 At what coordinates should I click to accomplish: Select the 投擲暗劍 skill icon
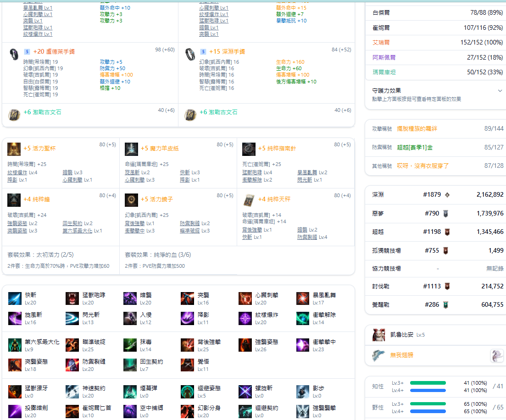(15, 411)
